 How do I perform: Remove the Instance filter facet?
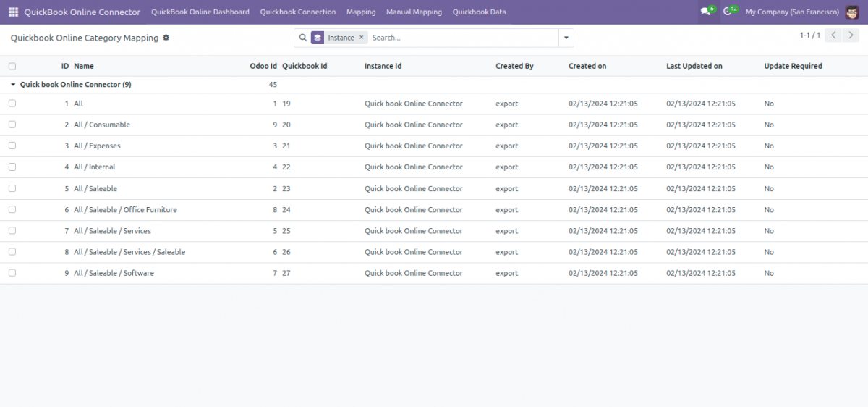362,38
